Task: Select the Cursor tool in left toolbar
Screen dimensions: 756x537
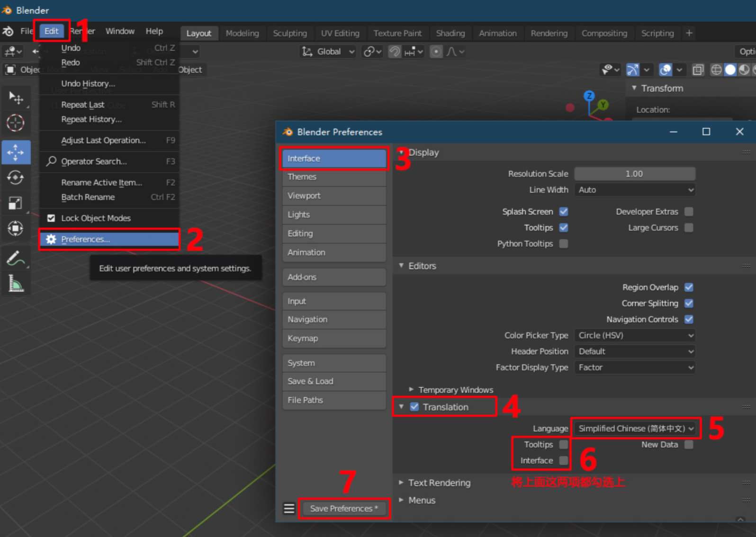Action: point(16,123)
